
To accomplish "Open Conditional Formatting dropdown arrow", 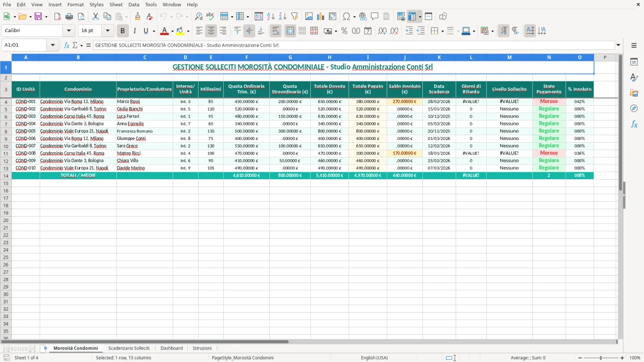I will tap(492, 31).
